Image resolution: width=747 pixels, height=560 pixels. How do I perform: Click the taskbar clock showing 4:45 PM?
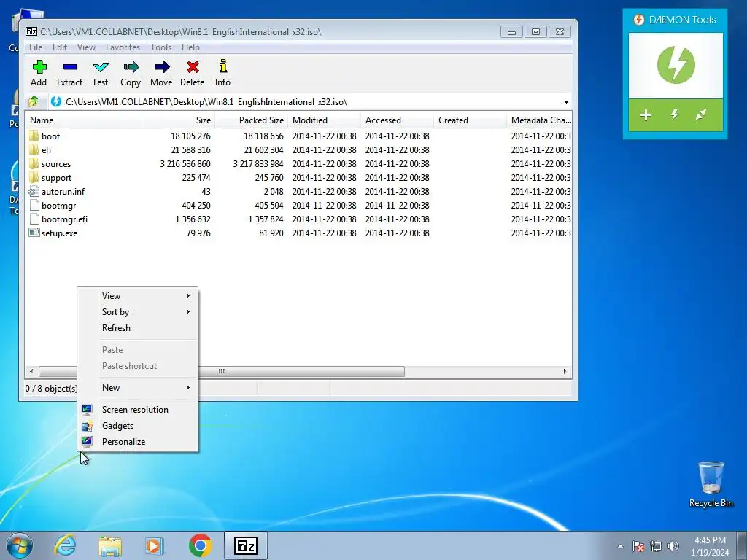[x=710, y=546]
